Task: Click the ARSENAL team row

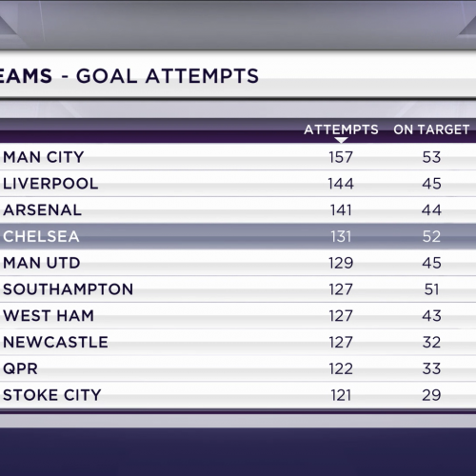Action: pyautogui.click(x=238, y=209)
